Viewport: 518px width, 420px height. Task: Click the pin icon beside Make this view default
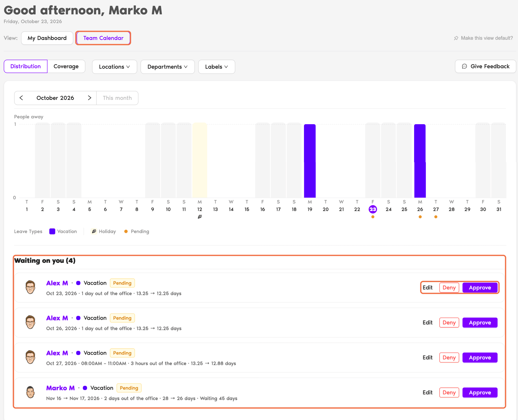456,38
